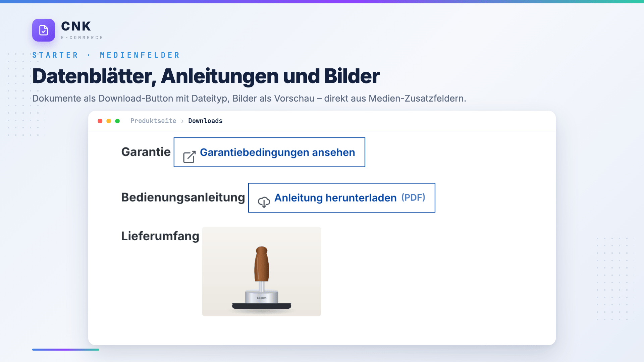Go to Produktseite breadcrumb
This screenshot has height=362, width=644.
(x=153, y=121)
